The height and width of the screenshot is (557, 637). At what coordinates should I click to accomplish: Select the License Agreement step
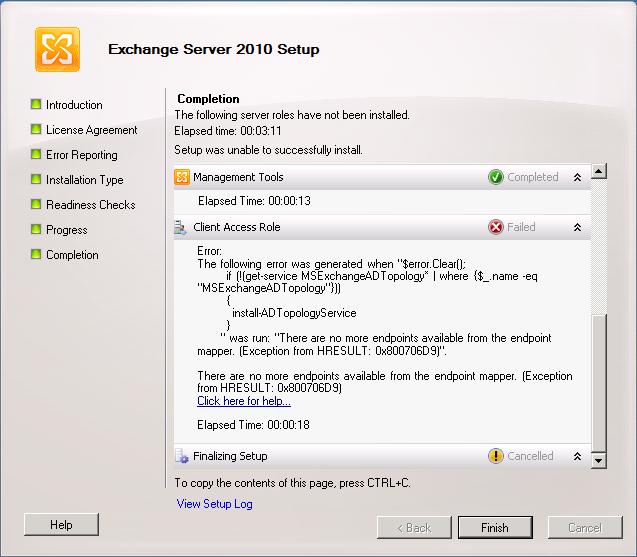[91, 130]
